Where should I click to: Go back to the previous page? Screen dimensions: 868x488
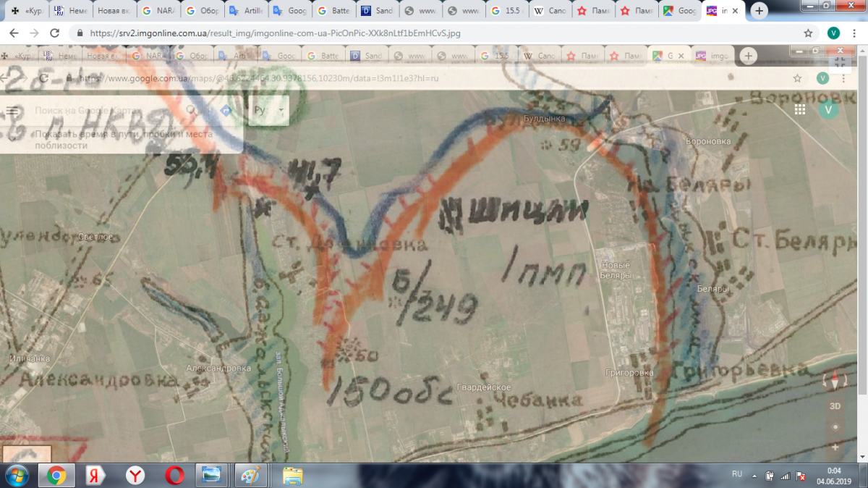click(x=13, y=33)
